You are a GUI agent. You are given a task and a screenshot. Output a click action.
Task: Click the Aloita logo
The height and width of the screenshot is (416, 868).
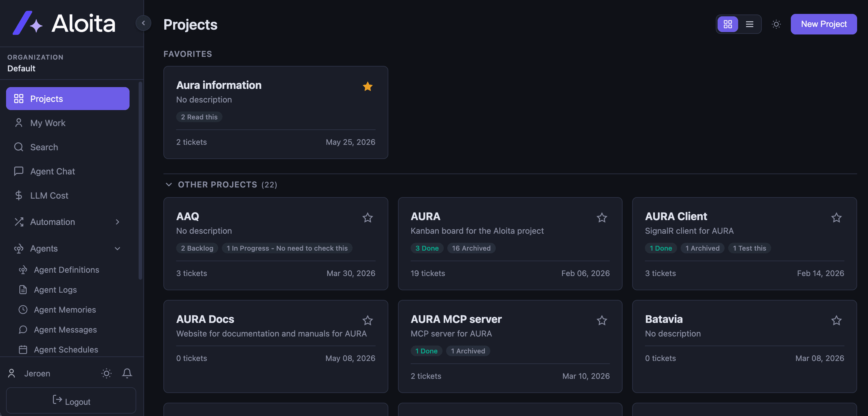pyautogui.click(x=64, y=23)
